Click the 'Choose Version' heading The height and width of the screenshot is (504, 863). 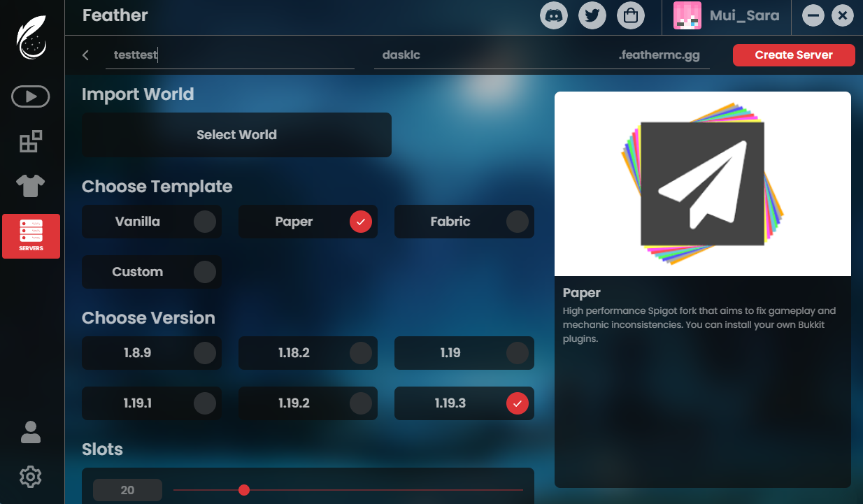[148, 318]
